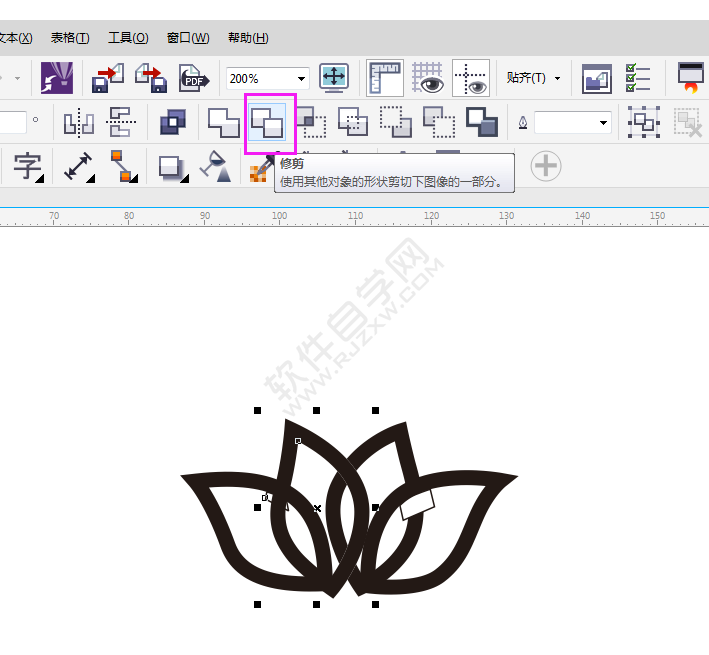Toggle the rulers display
Screen dimensions: 709x655
[385, 78]
